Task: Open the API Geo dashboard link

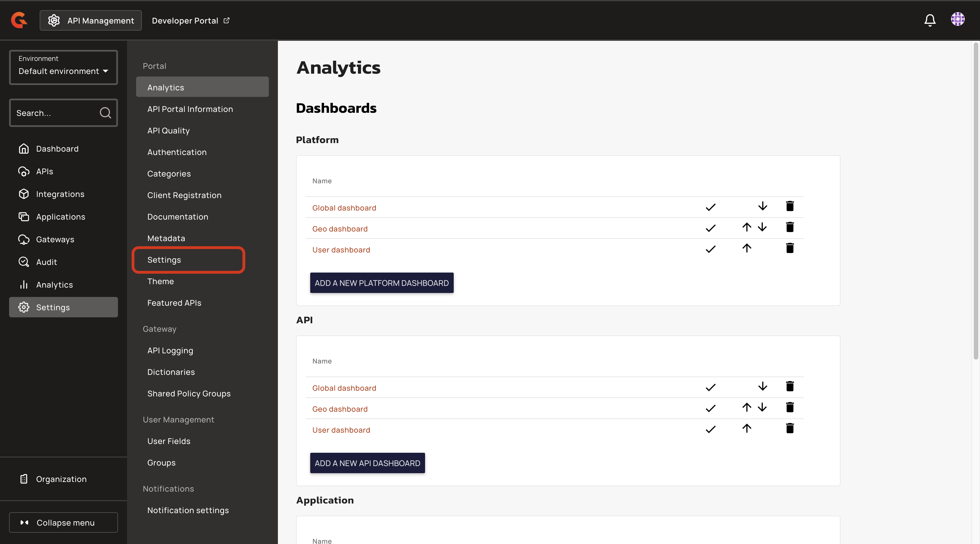Action: coord(339,409)
